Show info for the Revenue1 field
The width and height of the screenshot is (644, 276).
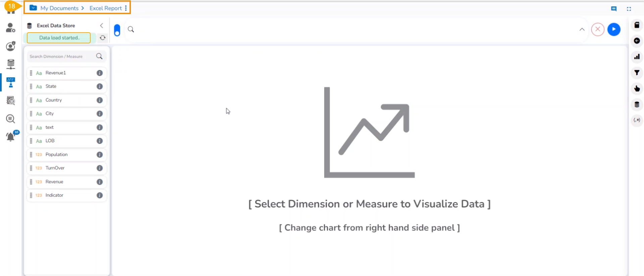point(100,73)
